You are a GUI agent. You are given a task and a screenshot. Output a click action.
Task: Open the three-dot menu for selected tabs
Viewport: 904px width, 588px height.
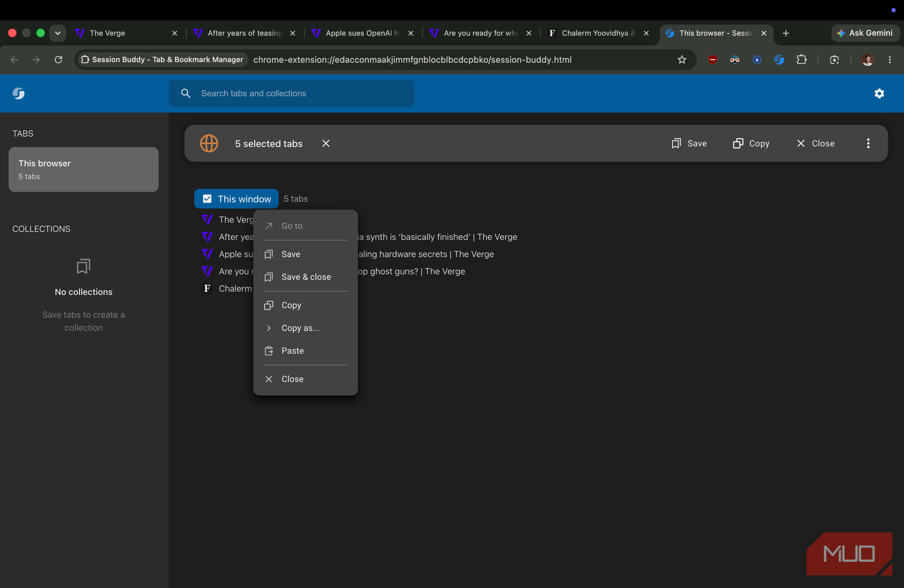tap(868, 143)
